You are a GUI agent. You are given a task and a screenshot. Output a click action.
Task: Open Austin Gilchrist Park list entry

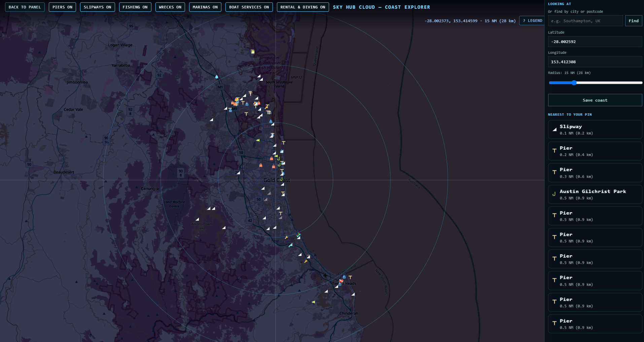[595, 194]
